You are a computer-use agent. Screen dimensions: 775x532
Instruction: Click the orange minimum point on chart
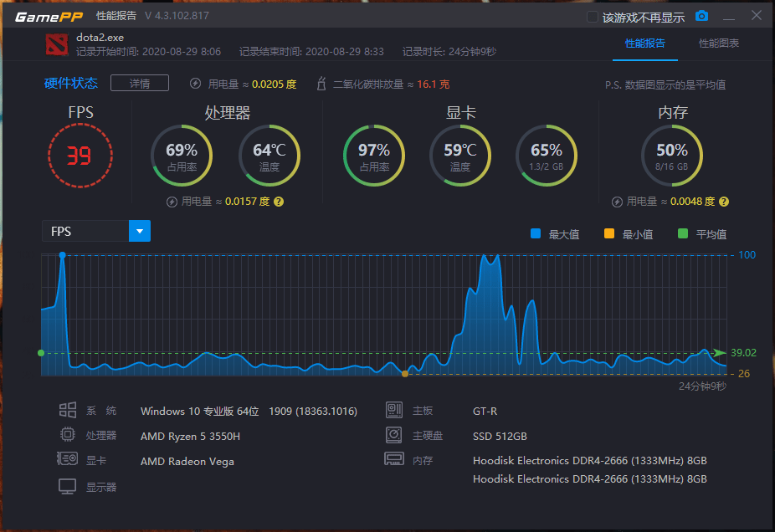405,374
